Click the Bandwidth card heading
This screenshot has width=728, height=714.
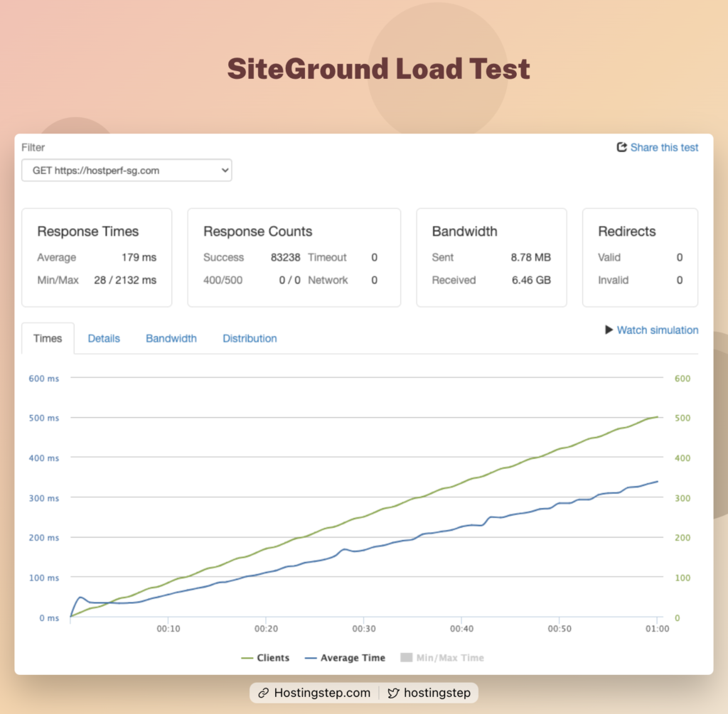pyautogui.click(x=464, y=232)
